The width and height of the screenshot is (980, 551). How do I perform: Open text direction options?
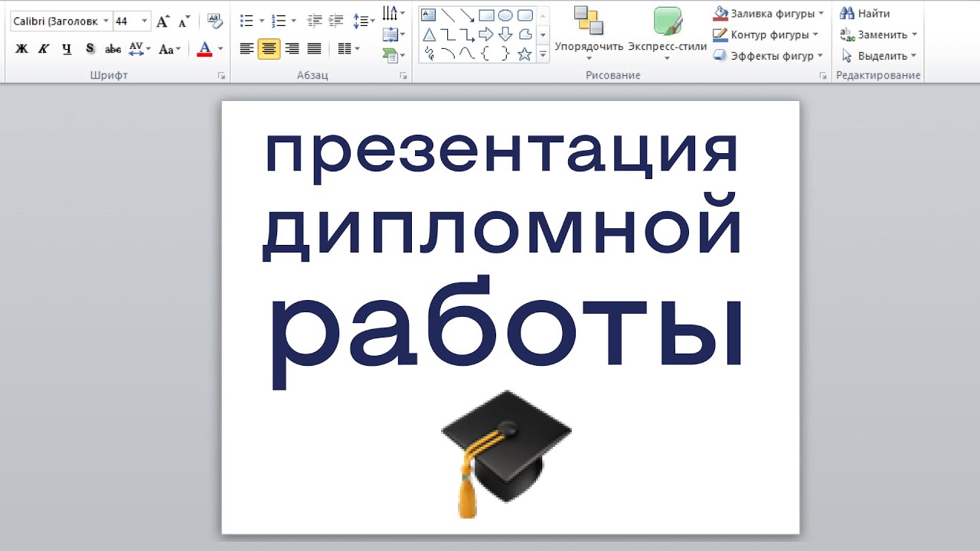tap(393, 13)
